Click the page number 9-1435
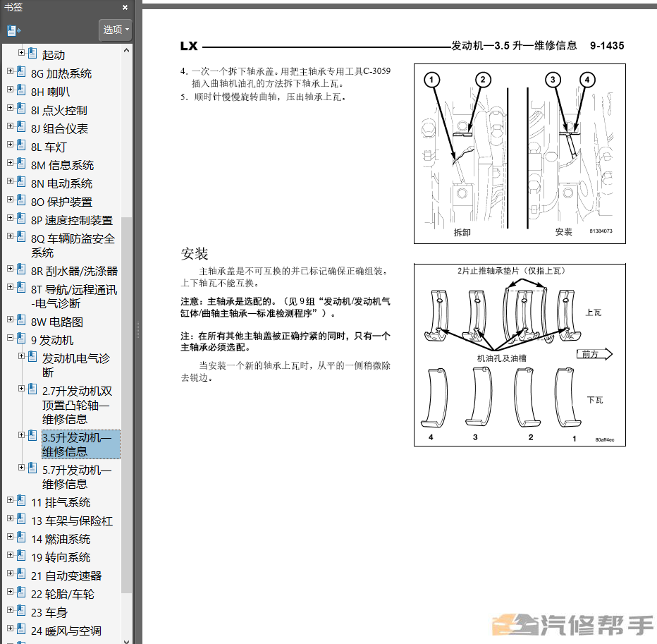 pyautogui.click(x=607, y=46)
